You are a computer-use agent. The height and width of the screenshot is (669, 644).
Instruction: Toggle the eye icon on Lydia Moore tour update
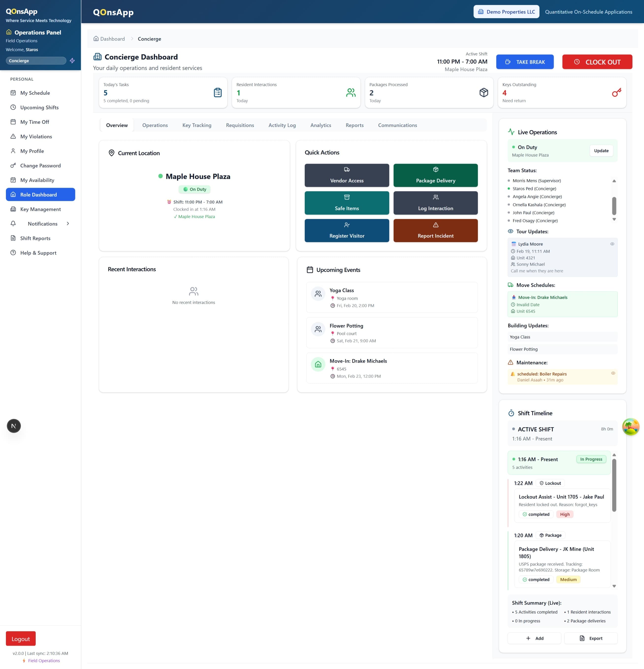coord(612,244)
